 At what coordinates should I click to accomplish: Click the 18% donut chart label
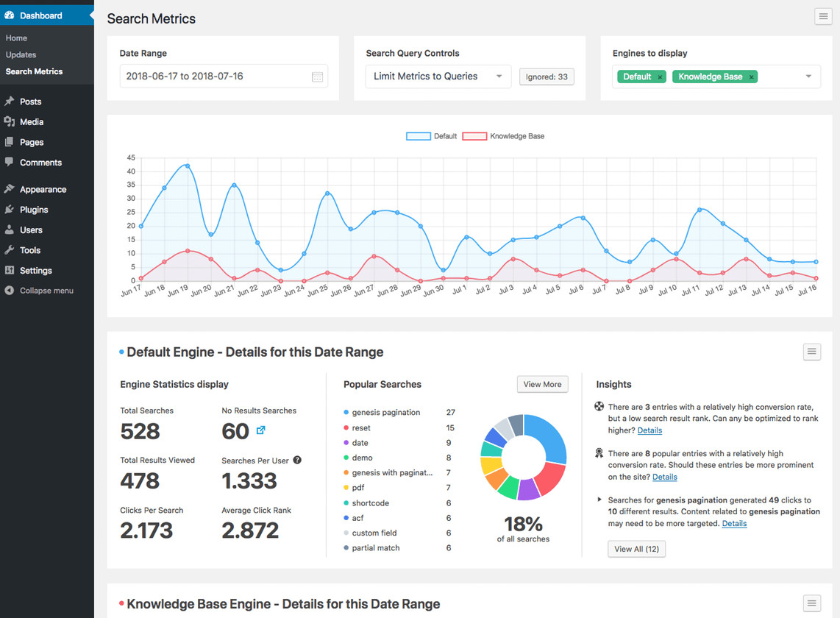point(524,524)
